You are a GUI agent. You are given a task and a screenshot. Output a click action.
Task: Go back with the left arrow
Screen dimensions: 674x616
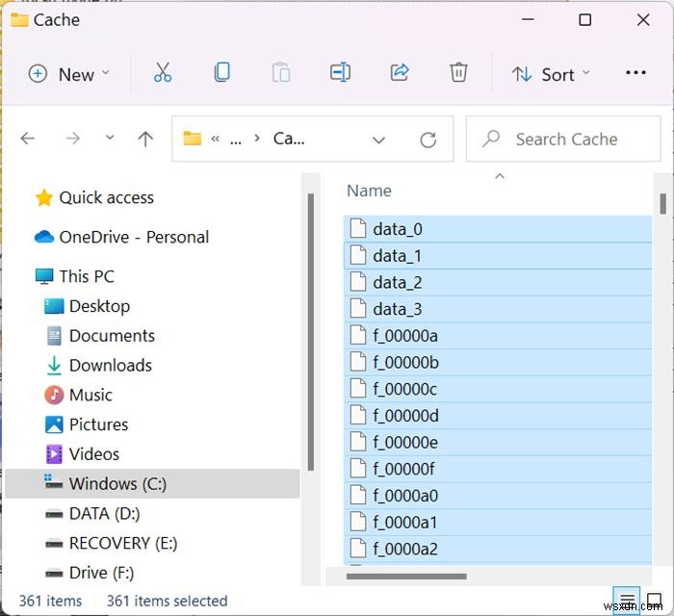tap(28, 139)
